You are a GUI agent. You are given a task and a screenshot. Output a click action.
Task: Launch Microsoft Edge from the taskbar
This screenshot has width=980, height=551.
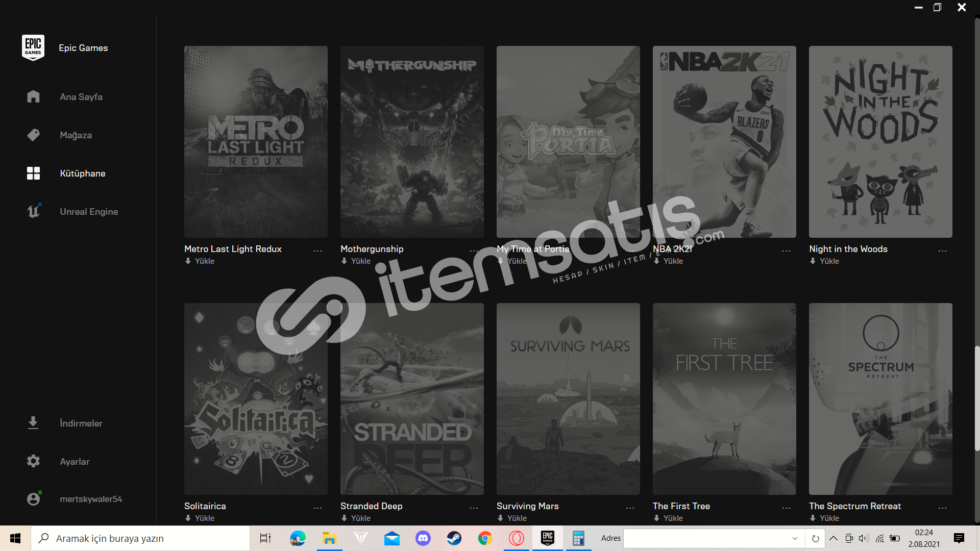[x=298, y=538]
